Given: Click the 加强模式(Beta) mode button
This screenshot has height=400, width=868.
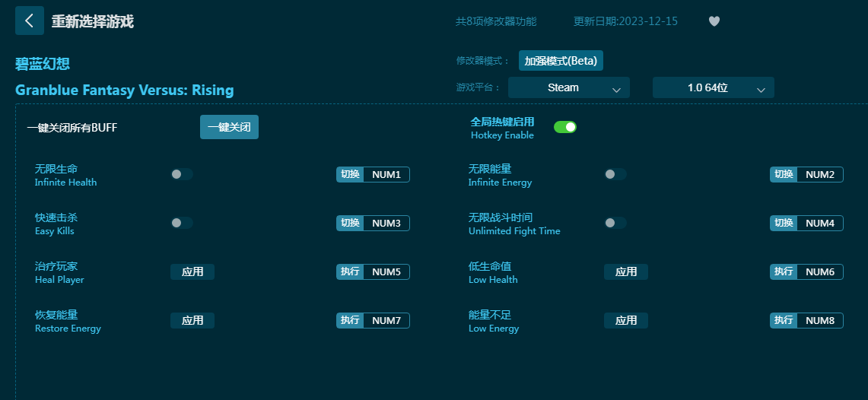Looking at the screenshot, I should click(561, 61).
